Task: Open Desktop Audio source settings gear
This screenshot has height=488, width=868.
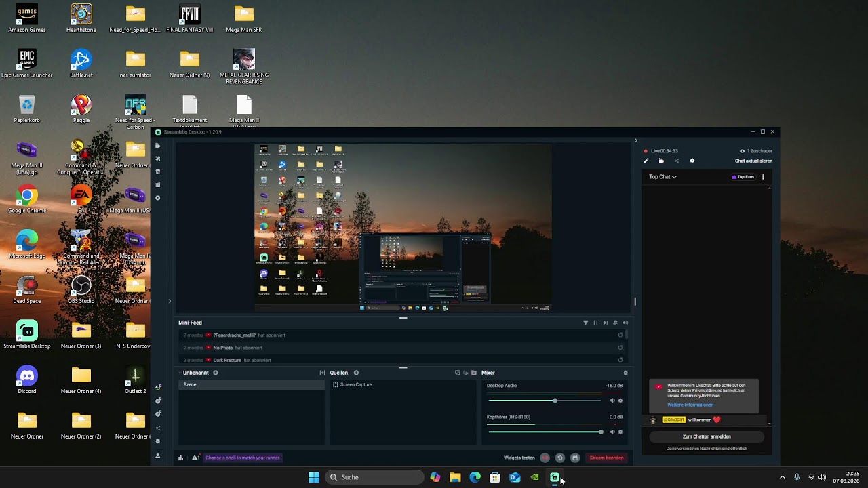Action: pyautogui.click(x=620, y=401)
